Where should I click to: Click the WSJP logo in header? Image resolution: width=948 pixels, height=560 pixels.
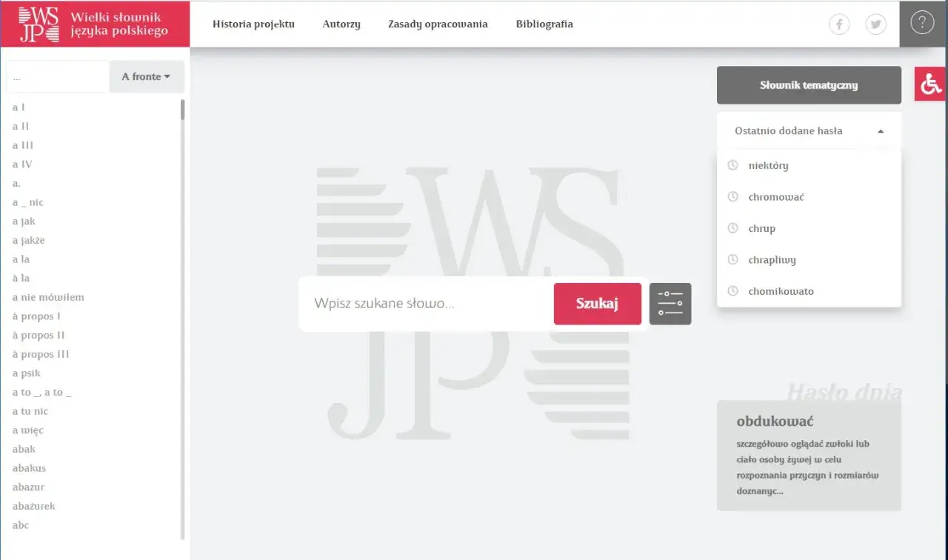(x=95, y=24)
